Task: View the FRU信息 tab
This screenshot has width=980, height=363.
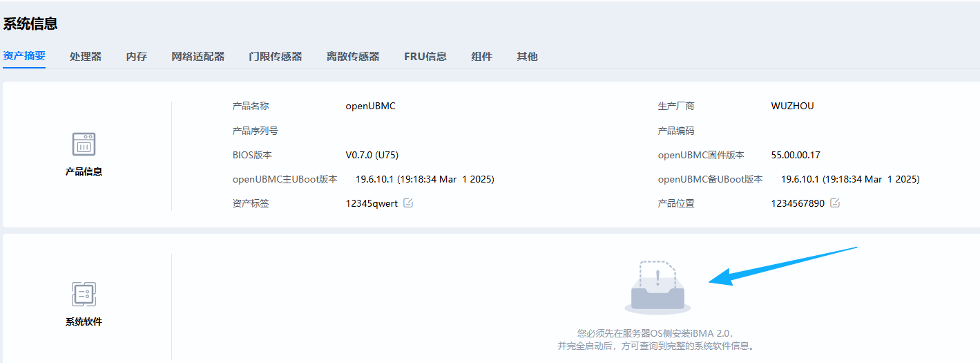Action: [425, 57]
